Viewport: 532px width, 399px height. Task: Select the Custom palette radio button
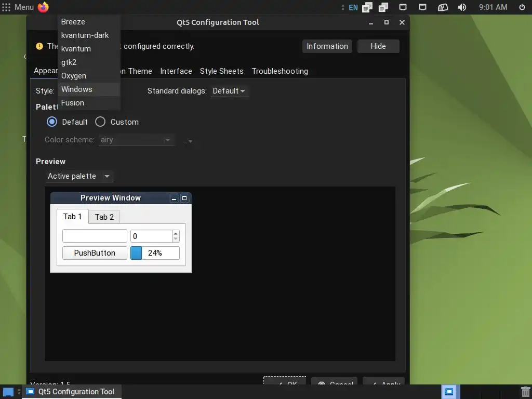(100, 122)
